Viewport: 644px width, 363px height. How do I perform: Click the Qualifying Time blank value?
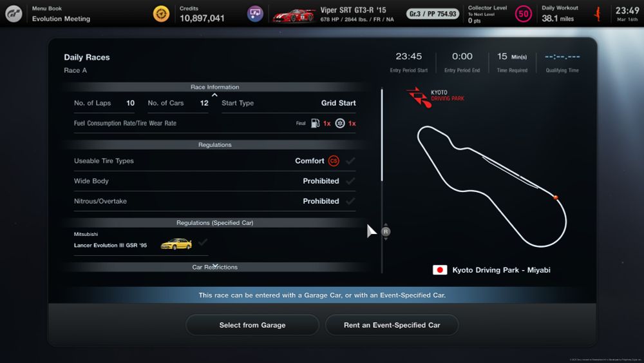coord(562,57)
